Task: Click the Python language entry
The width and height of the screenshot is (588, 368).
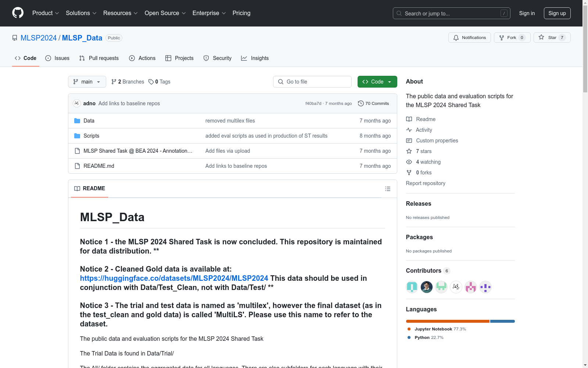Action: 425,337
